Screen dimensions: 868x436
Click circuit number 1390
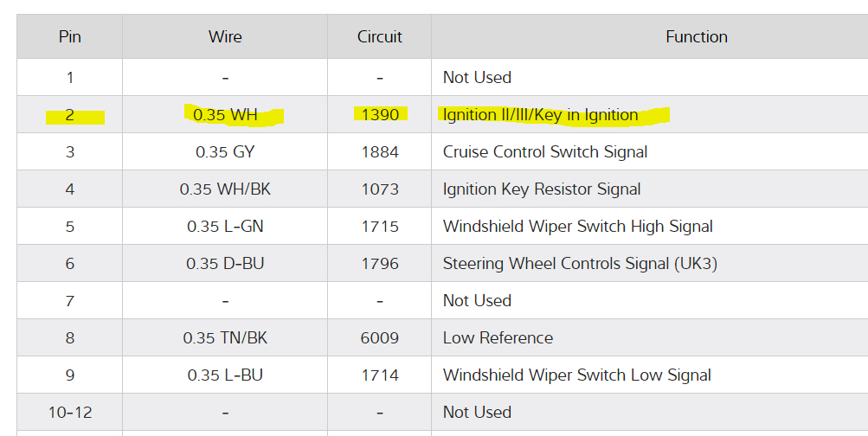380,115
